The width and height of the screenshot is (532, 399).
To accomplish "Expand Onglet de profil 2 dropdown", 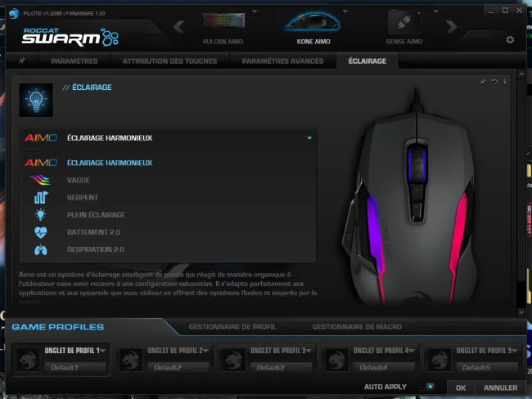I will point(205,351).
